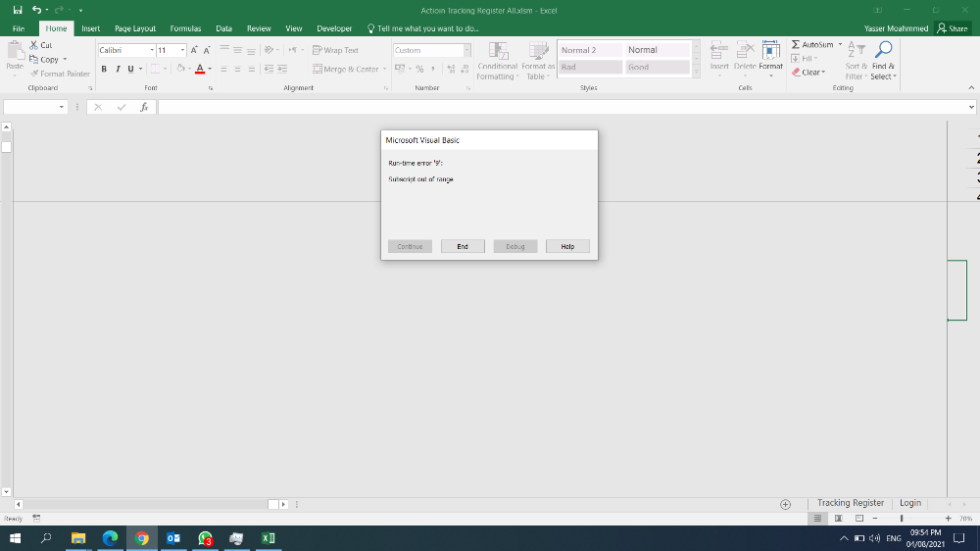The height and width of the screenshot is (551, 980).
Task: Open the Calibri font name dropdown
Action: [x=152, y=50]
